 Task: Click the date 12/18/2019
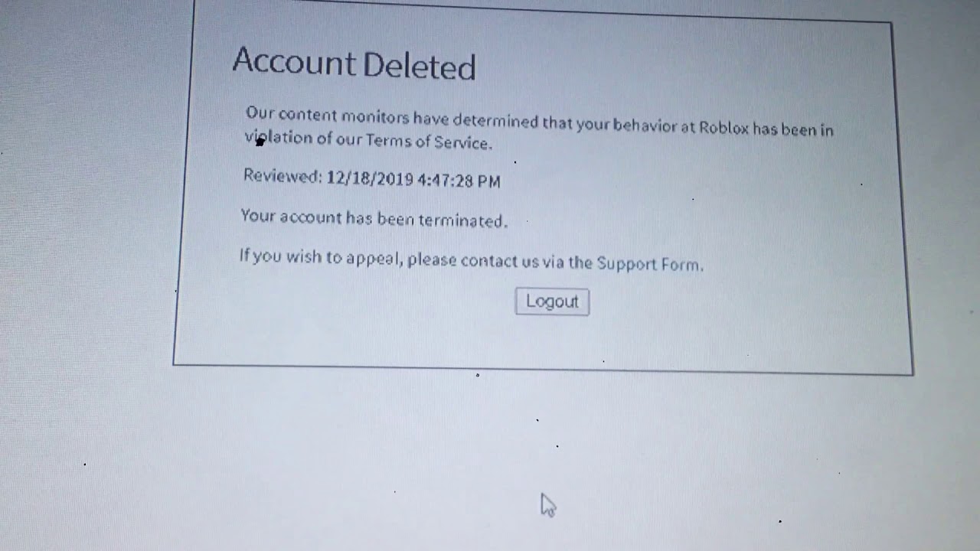371,180
